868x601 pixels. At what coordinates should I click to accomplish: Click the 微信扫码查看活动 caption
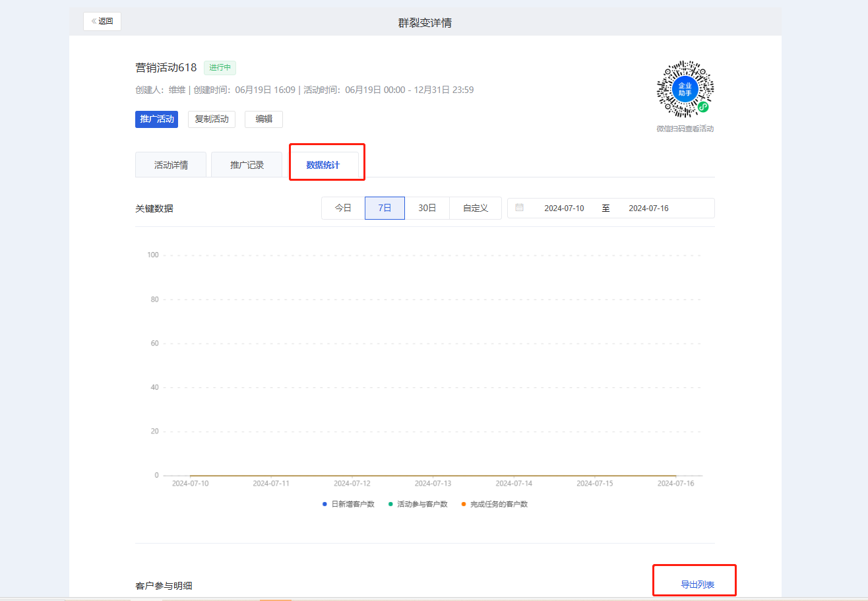coord(685,129)
